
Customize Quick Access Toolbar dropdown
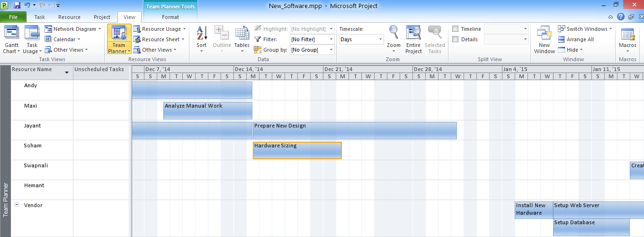coord(58,6)
